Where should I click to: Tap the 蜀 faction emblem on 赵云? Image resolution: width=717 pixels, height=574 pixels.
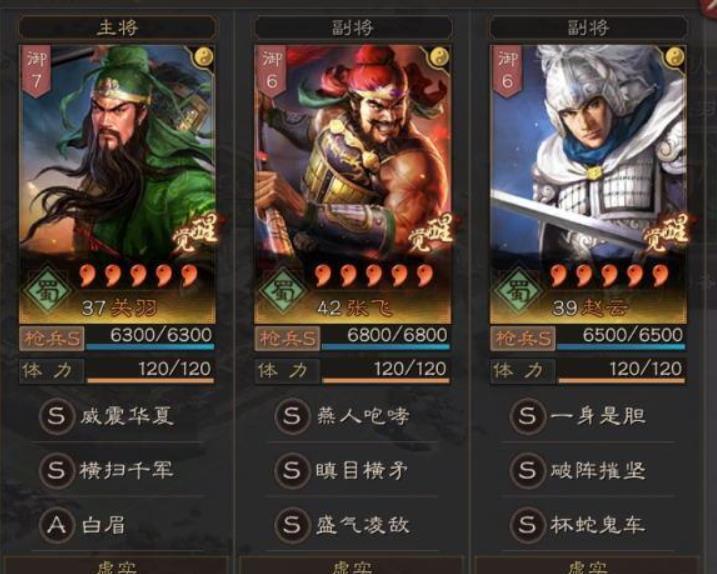tap(518, 291)
